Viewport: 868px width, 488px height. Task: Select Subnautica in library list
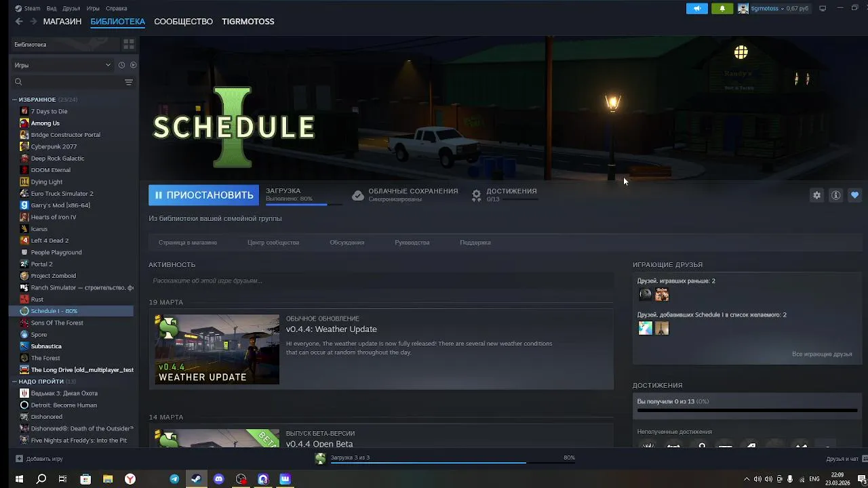pyautogui.click(x=46, y=346)
